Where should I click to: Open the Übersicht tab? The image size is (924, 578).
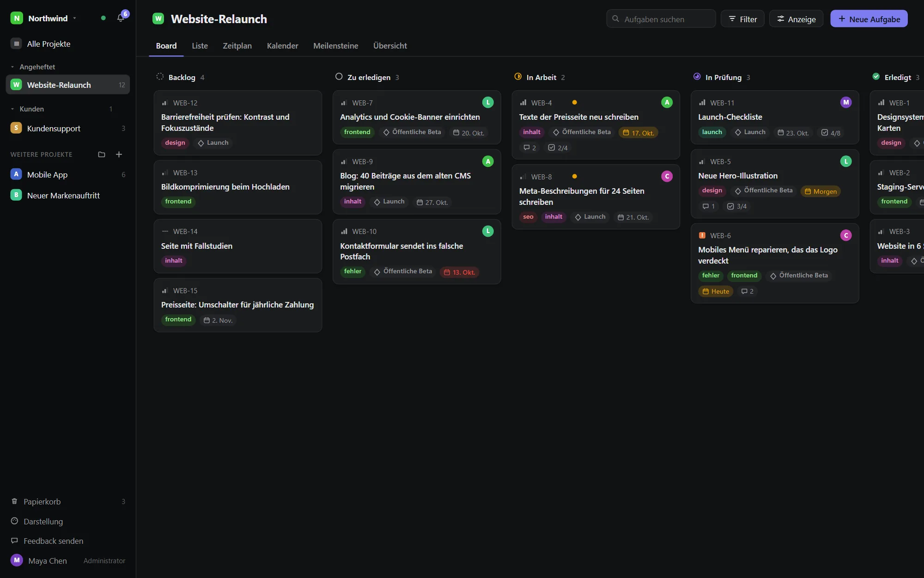[390, 46]
